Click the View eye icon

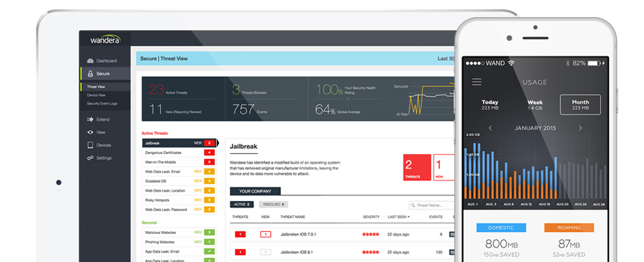pyautogui.click(x=90, y=132)
